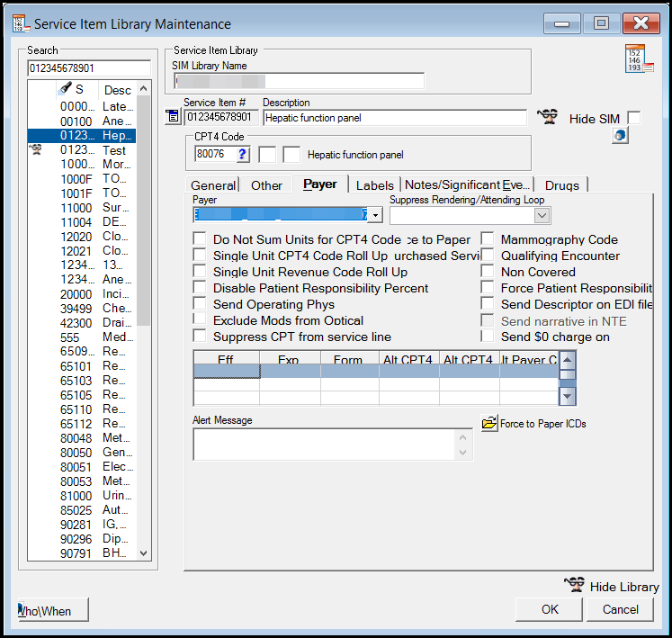Open the Who\When button
The height and width of the screenshot is (638, 672).
click(x=53, y=610)
